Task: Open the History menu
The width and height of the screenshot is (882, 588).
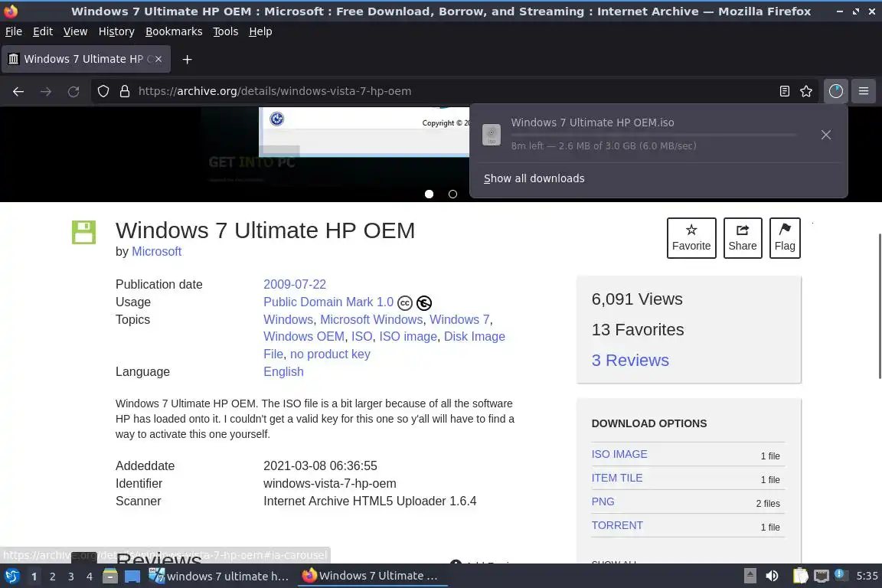Action: (x=116, y=31)
